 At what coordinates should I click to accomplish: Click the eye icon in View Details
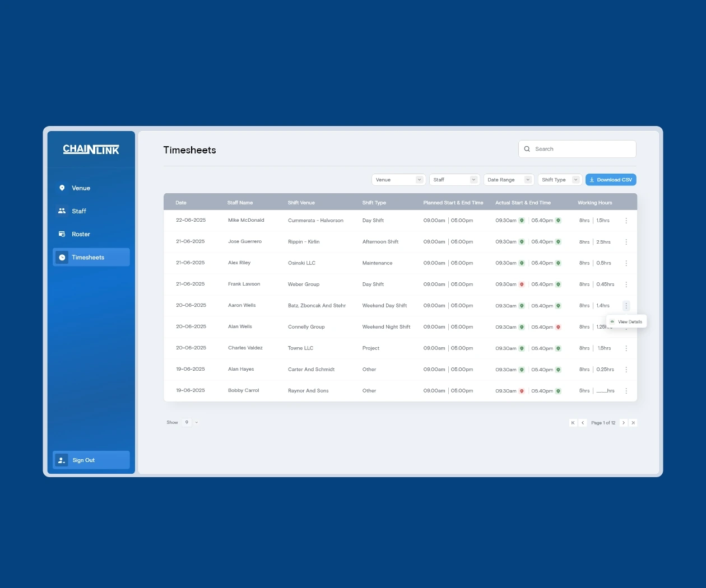[612, 322]
